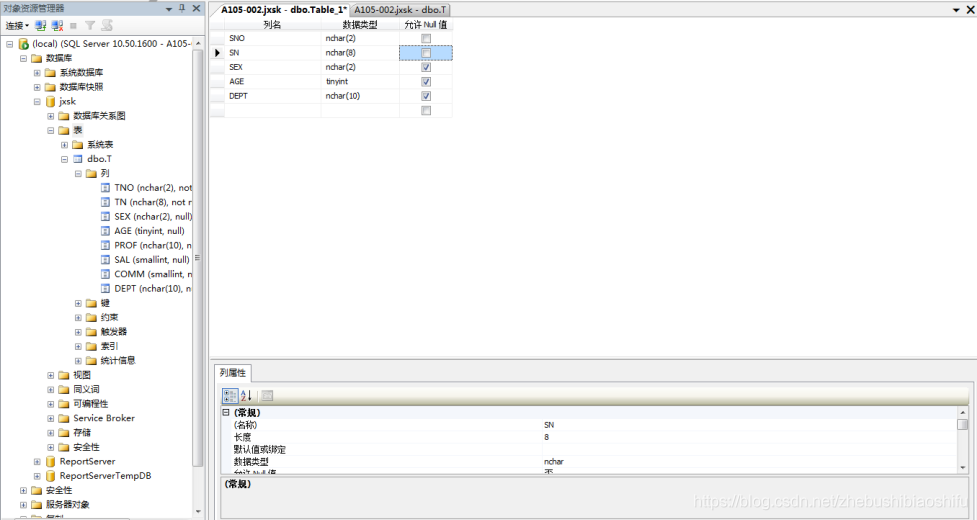Select the 可编程性 tree node
The width and height of the screenshot is (977, 520).
(x=91, y=404)
